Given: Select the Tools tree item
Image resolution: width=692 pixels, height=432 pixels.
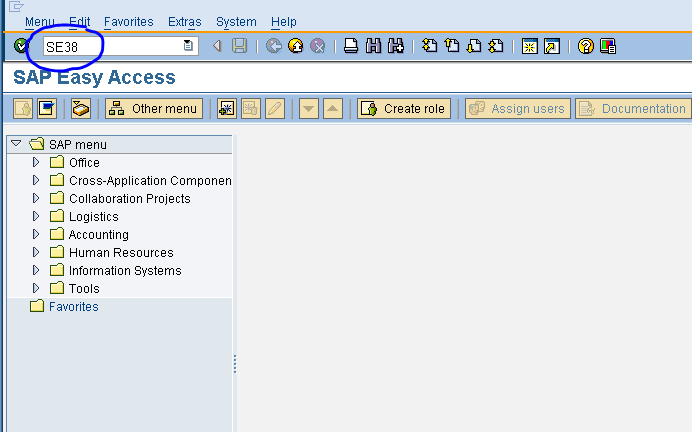Looking at the screenshot, I should coord(84,289).
